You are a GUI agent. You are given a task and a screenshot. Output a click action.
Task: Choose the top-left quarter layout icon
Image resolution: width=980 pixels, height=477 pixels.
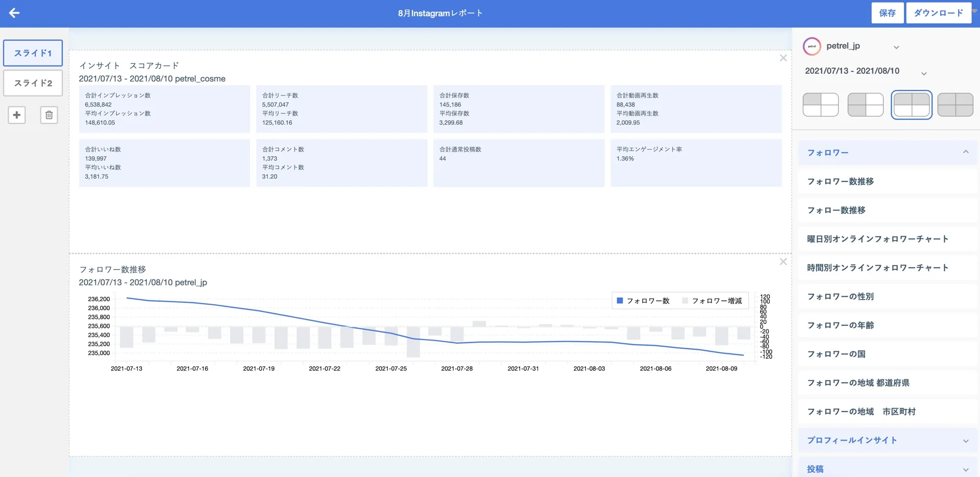point(820,105)
